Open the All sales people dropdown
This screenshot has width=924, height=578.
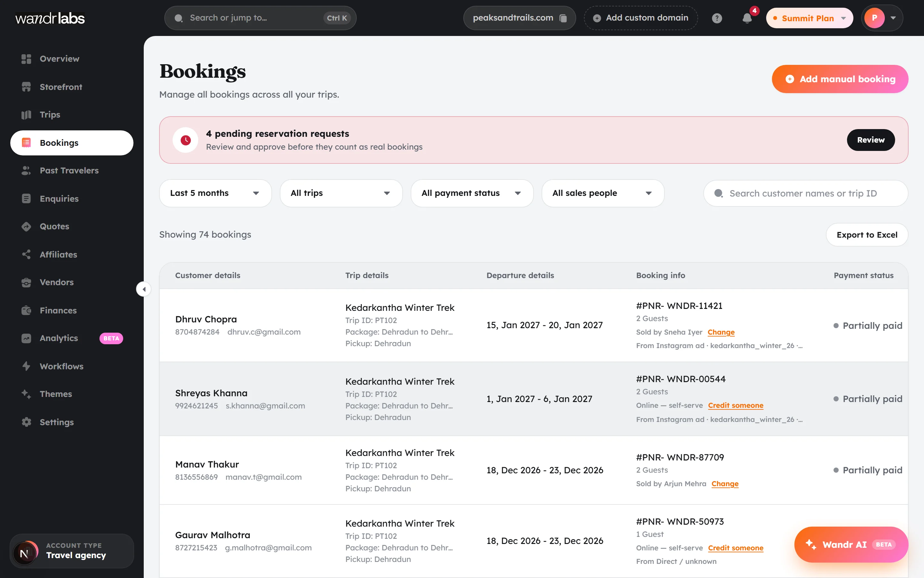603,193
